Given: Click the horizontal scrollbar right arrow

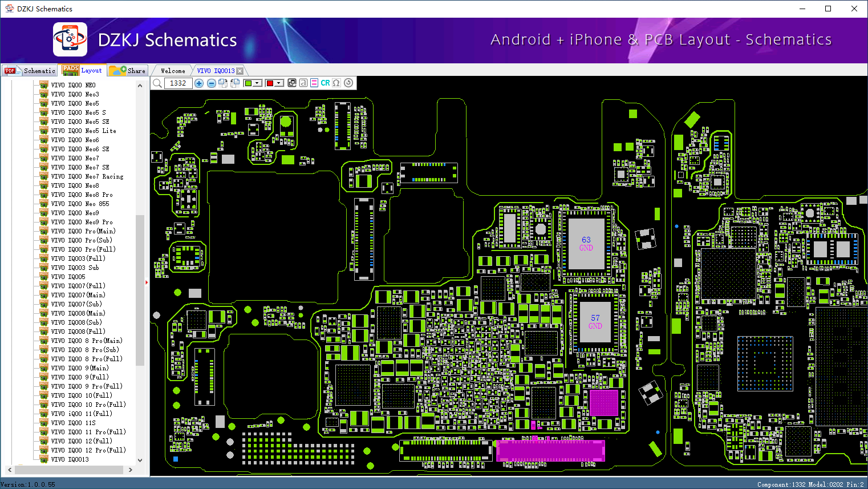Looking at the screenshot, I should tap(131, 470).
